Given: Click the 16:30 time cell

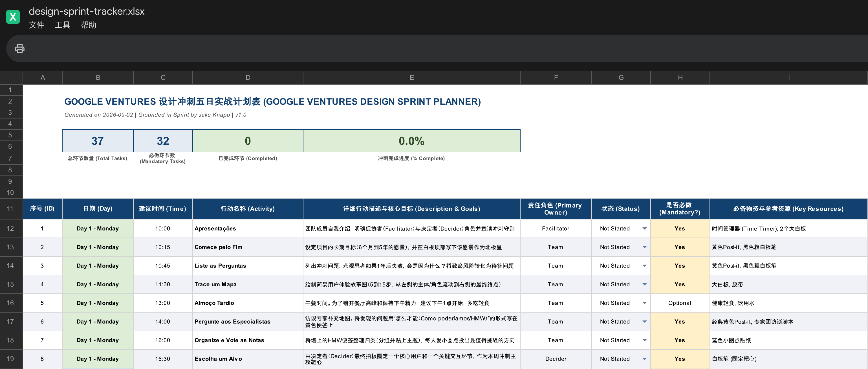Looking at the screenshot, I should (163, 359).
